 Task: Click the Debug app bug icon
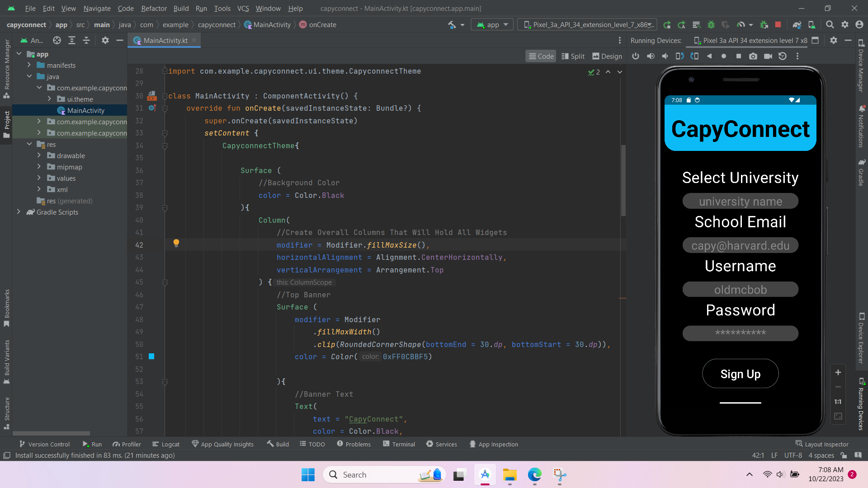711,25
